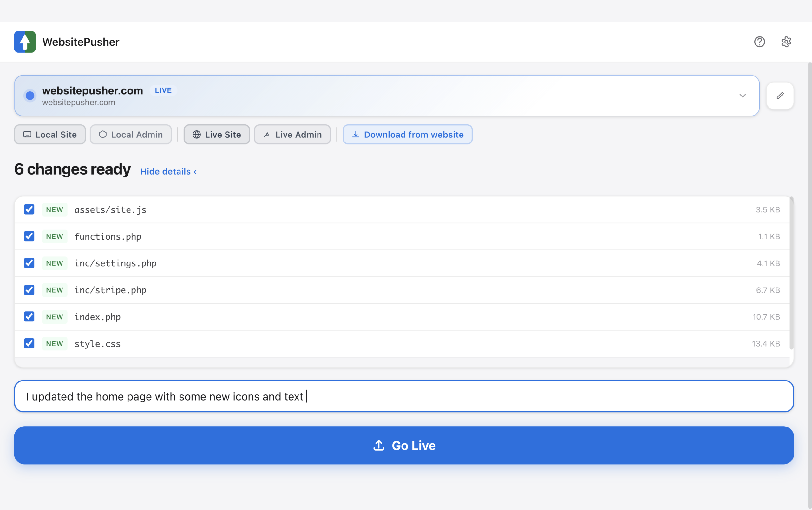Screen dimensions: 812x510
Task: Select the inc/settings.php file name
Action: click(115, 263)
